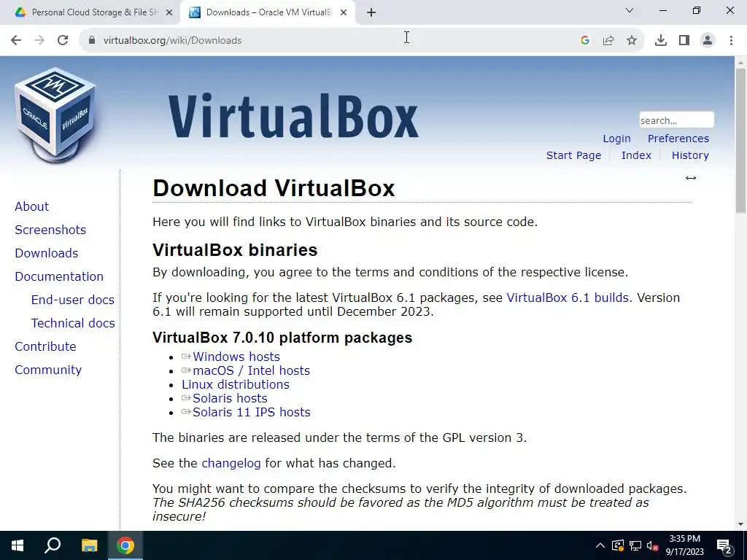Open the Linux distributions link
The width and height of the screenshot is (747, 560).
[236, 384]
